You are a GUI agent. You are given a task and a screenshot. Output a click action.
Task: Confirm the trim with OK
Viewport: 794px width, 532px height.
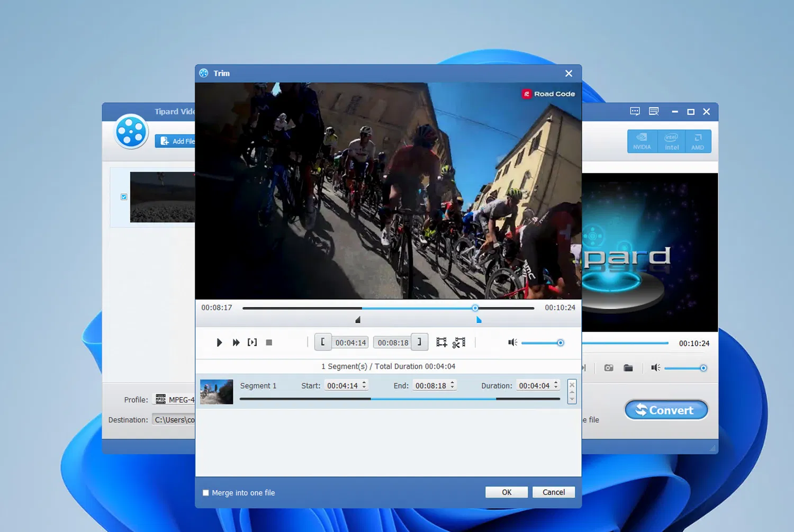click(x=507, y=492)
